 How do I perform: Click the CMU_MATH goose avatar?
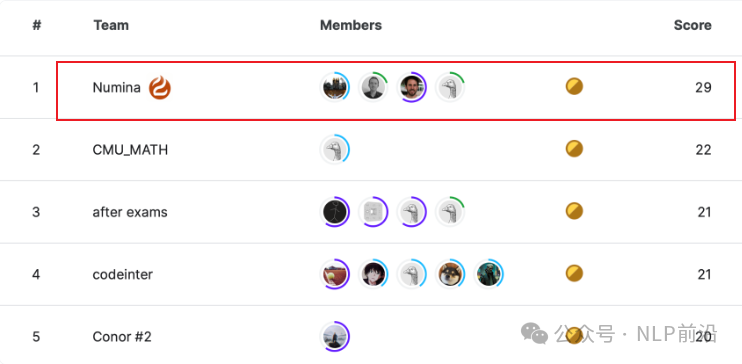[x=335, y=149]
